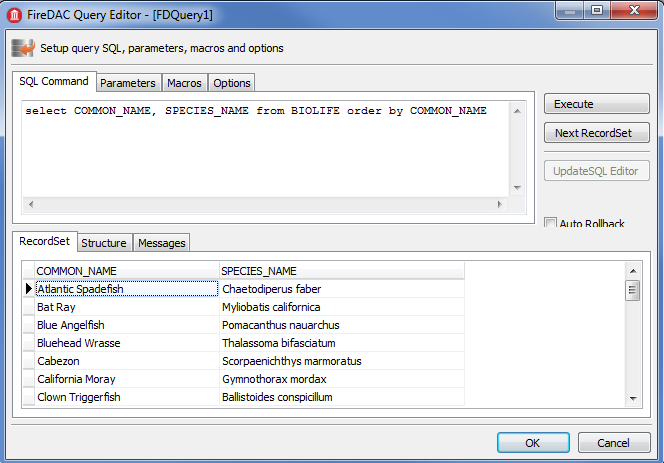The width and height of the screenshot is (664, 463).
Task: Show the Messages tab
Action: (162, 243)
